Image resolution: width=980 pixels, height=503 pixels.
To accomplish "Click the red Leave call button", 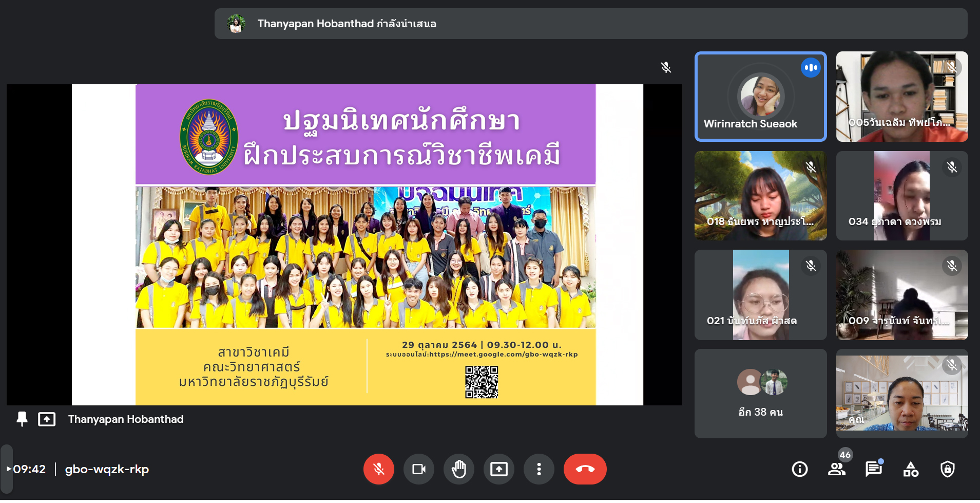I will coord(585,469).
